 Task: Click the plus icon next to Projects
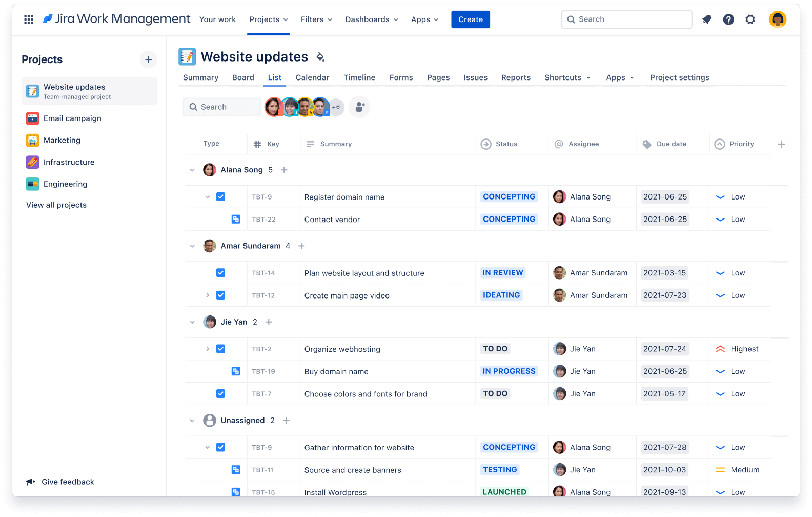(148, 59)
